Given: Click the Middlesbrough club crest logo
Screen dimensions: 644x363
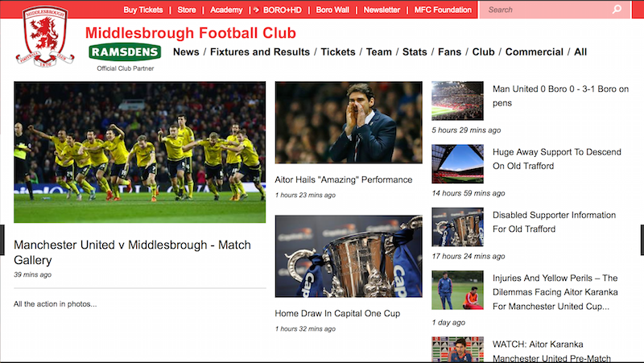Looking at the screenshot, I should [46, 35].
